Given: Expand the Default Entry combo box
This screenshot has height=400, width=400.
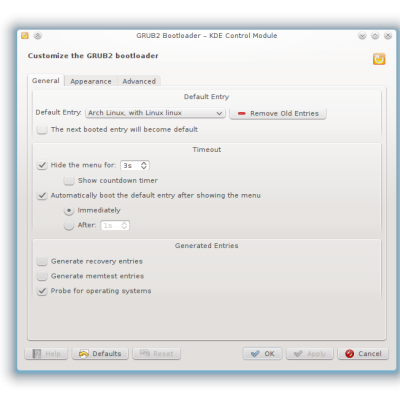Looking at the screenshot, I should 155,113.
